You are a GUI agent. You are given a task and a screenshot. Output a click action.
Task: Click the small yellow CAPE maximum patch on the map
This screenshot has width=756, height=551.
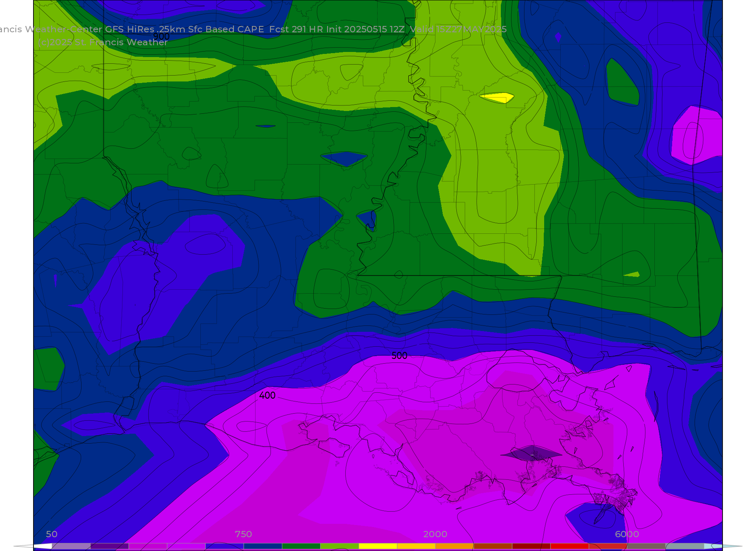click(497, 97)
